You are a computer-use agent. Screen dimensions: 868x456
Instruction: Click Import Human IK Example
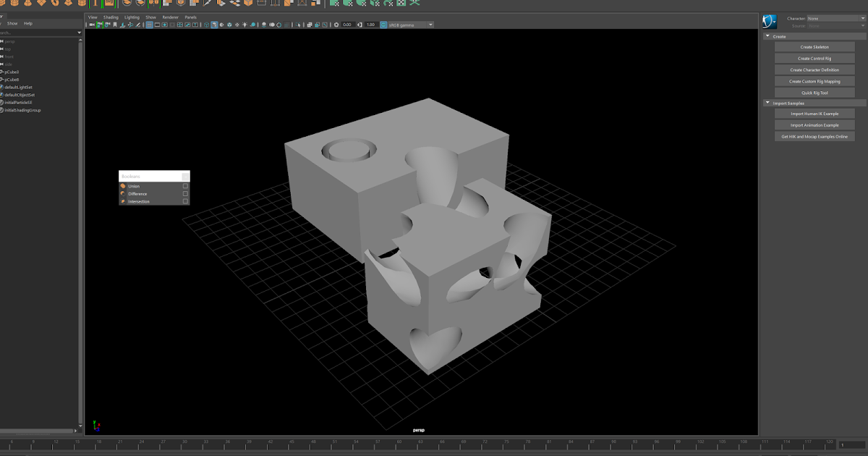point(814,113)
